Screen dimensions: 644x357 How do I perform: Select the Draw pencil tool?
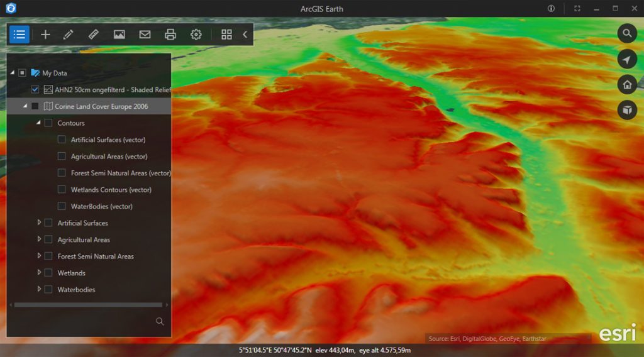[68, 35]
